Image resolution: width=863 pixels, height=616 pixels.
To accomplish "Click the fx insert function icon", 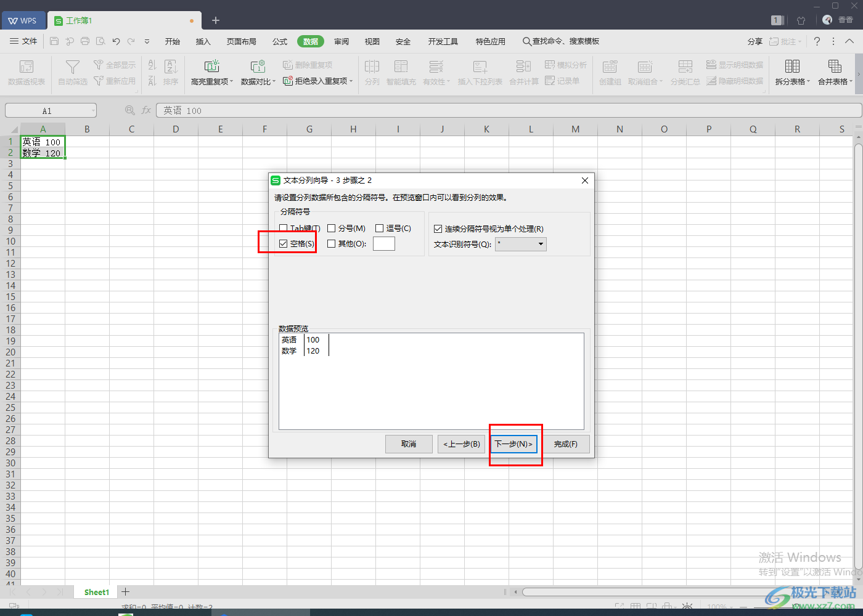I will coord(146,110).
